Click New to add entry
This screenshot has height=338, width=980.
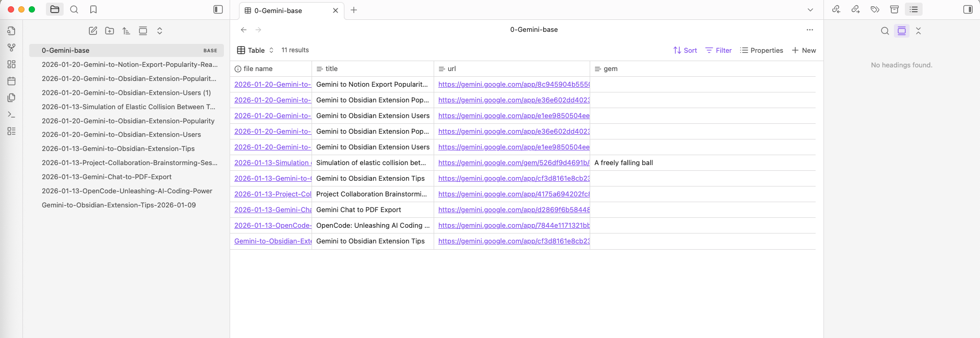[804, 50]
